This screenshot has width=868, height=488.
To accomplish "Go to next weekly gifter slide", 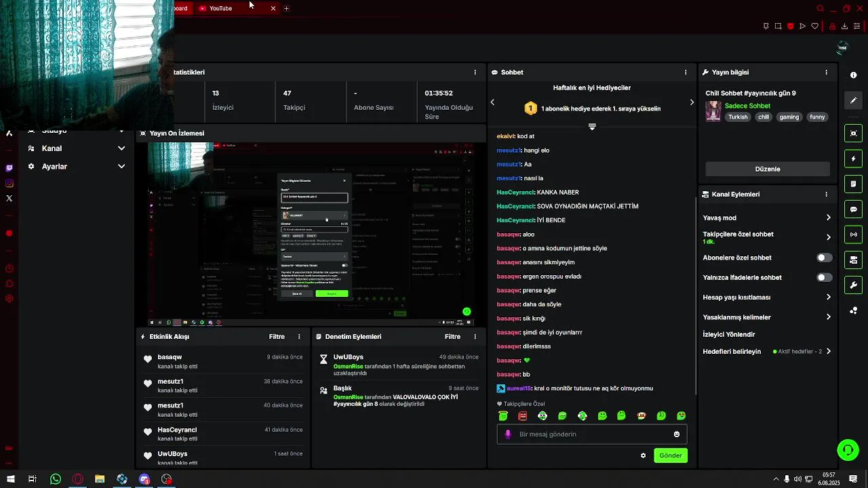I will (x=692, y=102).
